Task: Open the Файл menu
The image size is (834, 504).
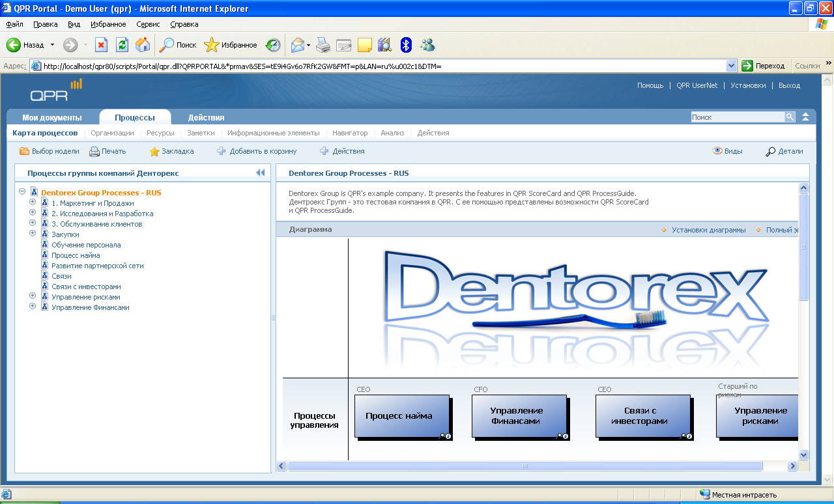Action: pos(14,24)
